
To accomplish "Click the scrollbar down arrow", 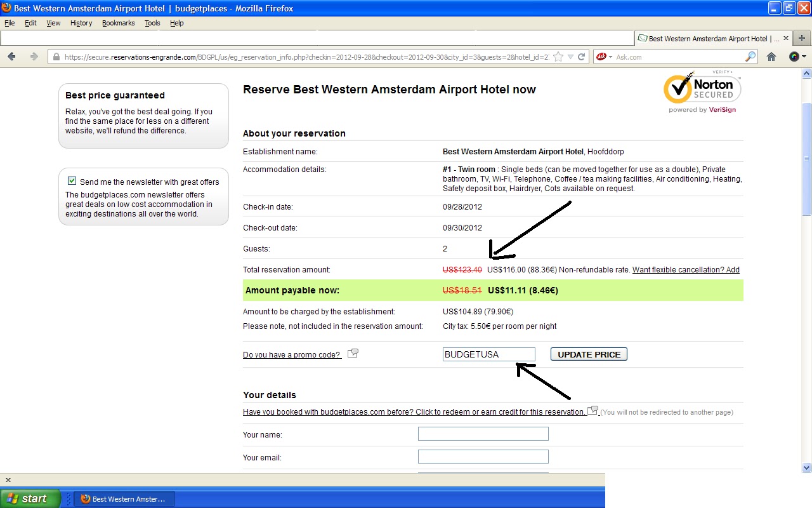I will [806, 468].
